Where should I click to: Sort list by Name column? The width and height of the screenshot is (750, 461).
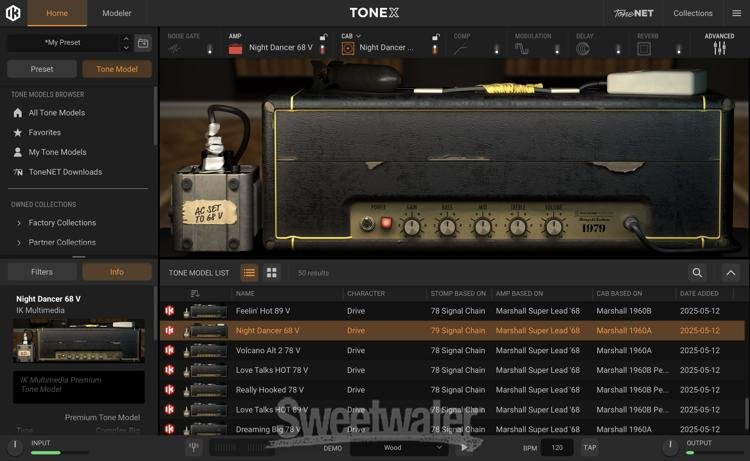click(x=245, y=293)
